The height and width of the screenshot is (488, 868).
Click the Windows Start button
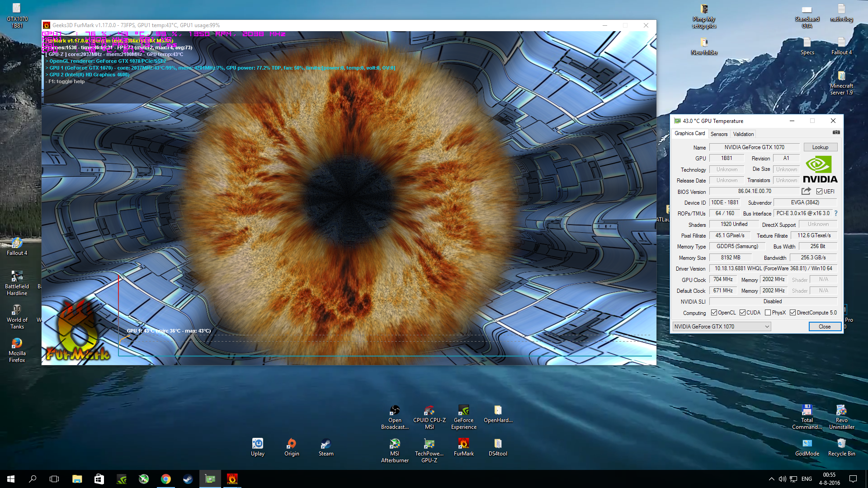pos(11,479)
